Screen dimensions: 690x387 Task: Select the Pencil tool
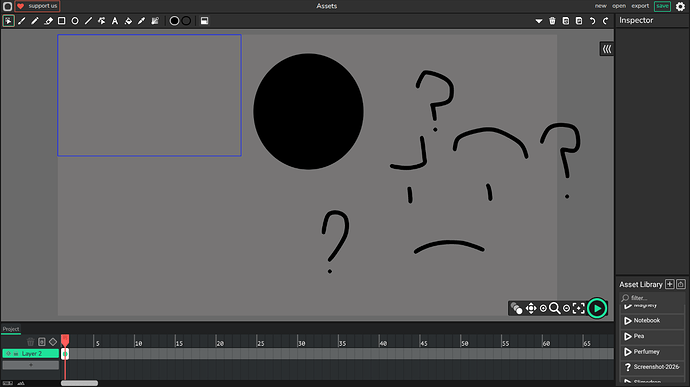35,21
